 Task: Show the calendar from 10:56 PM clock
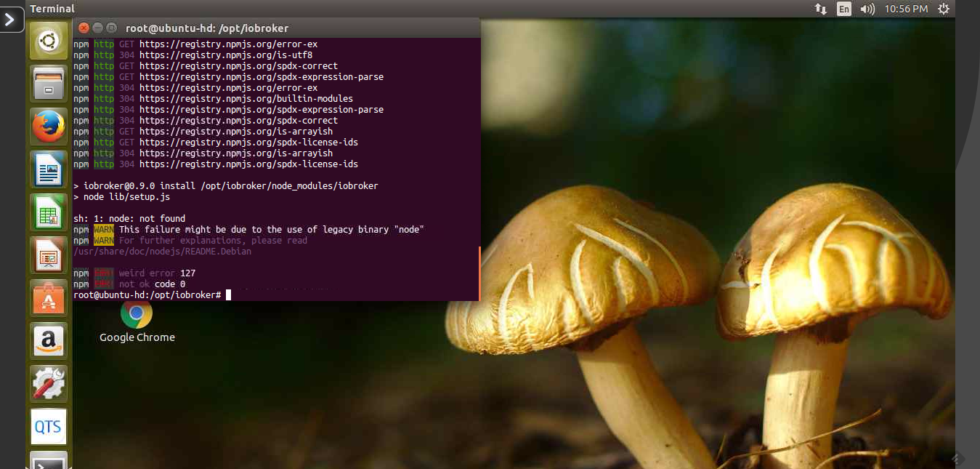tap(906, 9)
